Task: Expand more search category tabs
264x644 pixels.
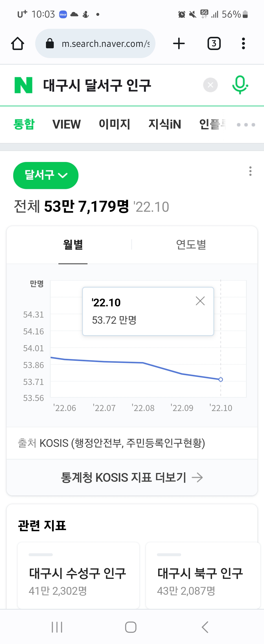Action: tap(246, 125)
